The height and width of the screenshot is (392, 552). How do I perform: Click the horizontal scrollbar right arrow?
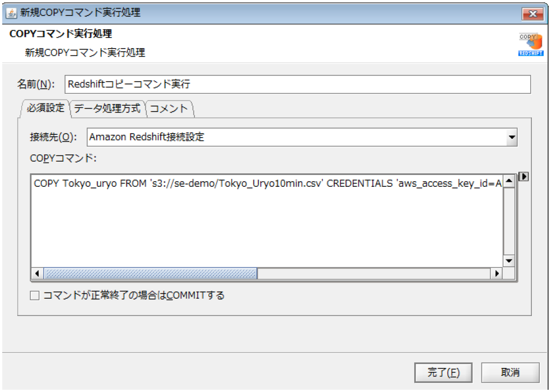coord(495,273)
